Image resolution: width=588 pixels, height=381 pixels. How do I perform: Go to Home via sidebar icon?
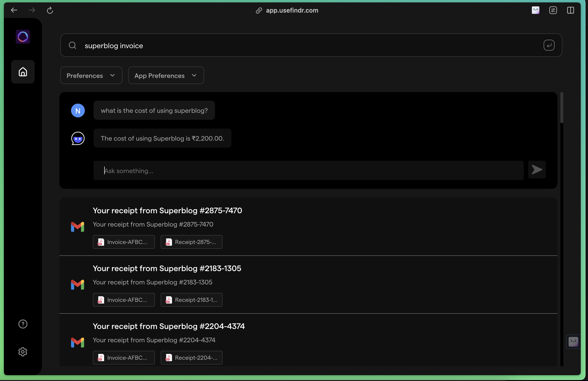tap(23, 72)
